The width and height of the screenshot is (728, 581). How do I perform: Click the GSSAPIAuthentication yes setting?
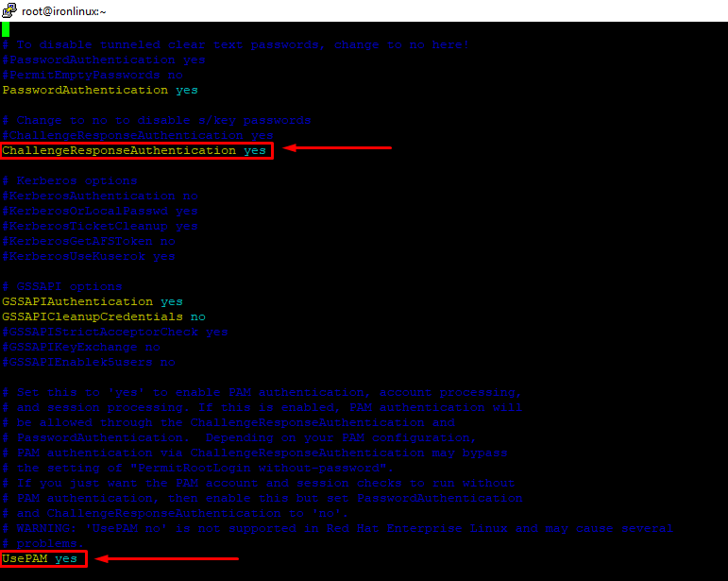(93, 301)
